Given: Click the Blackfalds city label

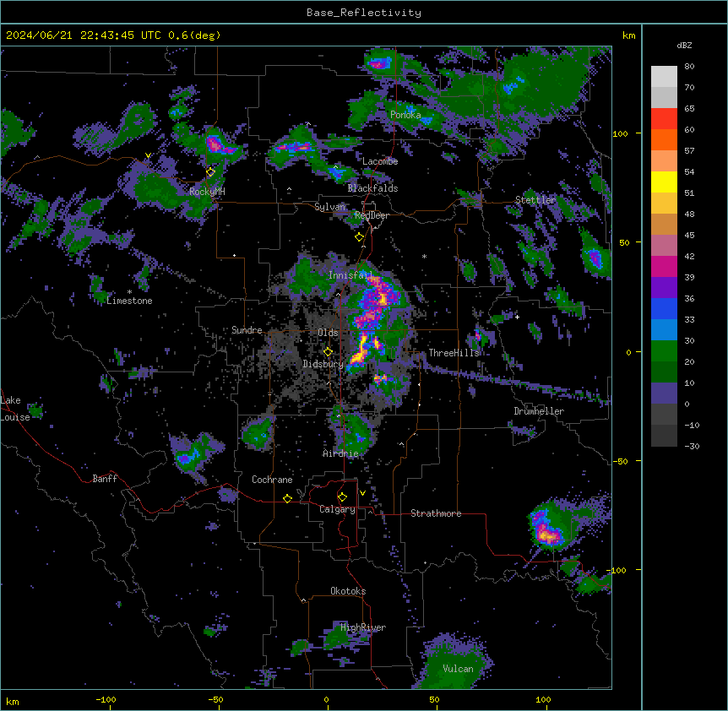Looking at the screenshot, I should click(x=372, y=188).
